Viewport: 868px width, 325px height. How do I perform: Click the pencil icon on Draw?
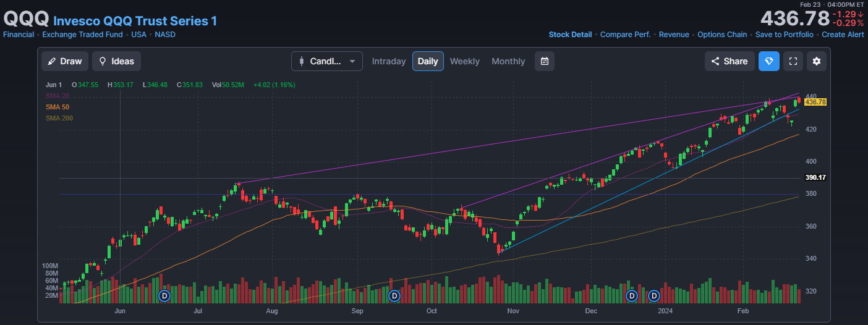click(52, 61)
